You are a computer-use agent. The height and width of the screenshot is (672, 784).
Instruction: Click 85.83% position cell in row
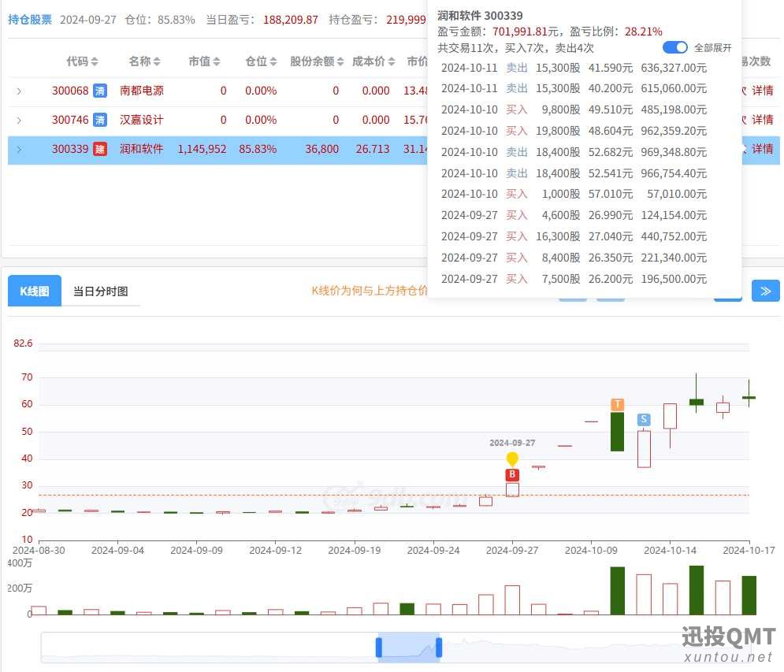(258, 149)
